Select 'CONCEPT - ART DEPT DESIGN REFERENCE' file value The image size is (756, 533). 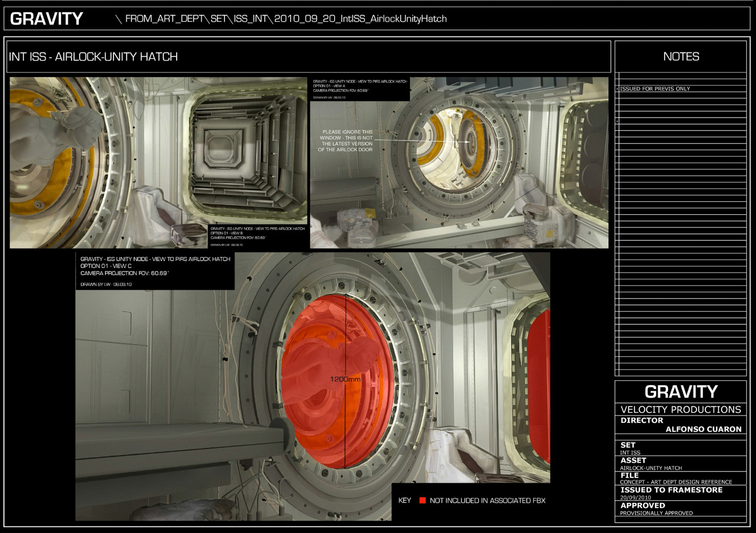pyautogui.click(x=676, y=482)
